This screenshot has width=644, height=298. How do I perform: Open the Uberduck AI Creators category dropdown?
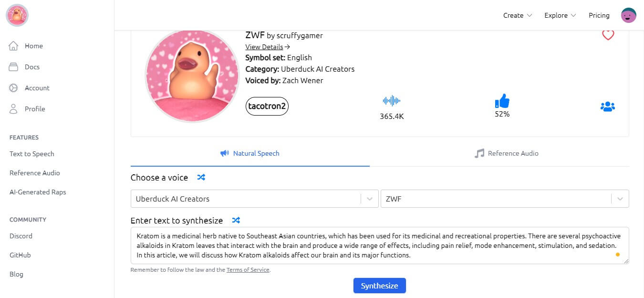coord(369,199)
